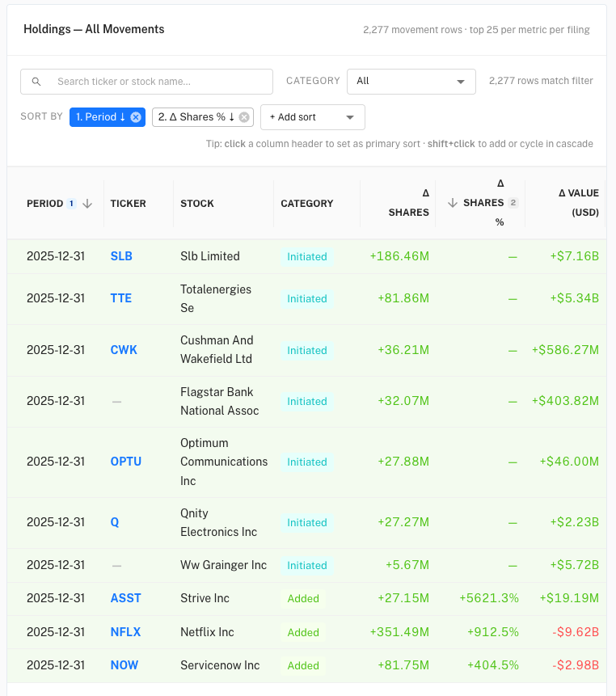
Task: Click the Δ Shares % priority badge 2
Action: 513,203
